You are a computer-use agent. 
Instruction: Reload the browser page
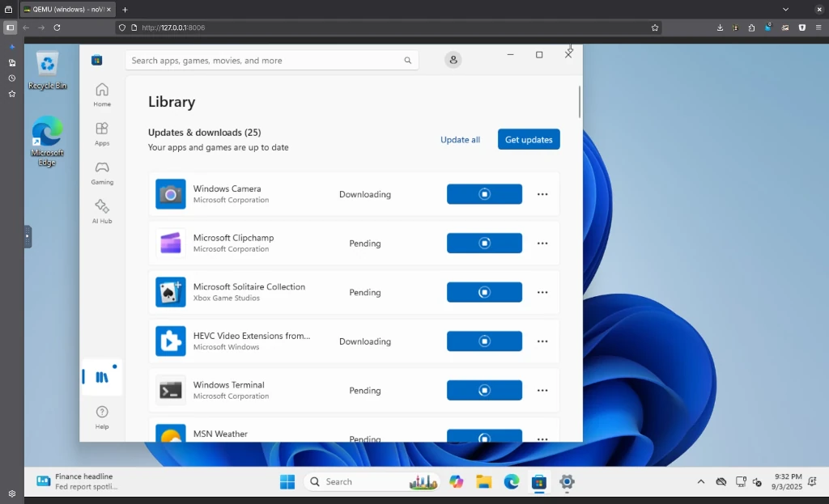pyautogui.click(x=57, y=28)
